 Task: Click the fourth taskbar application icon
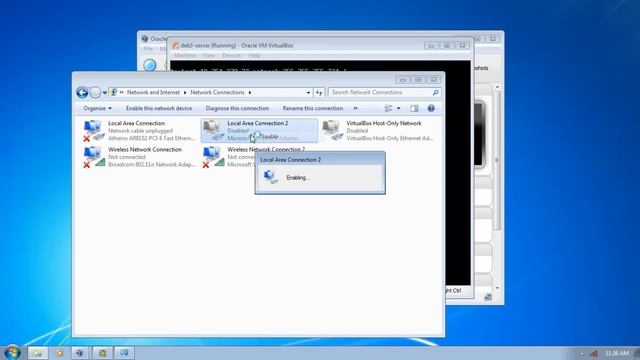[102, 353]
